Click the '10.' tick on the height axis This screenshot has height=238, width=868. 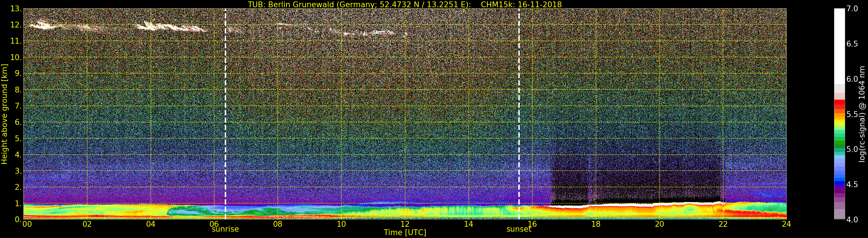coord(16,57)
